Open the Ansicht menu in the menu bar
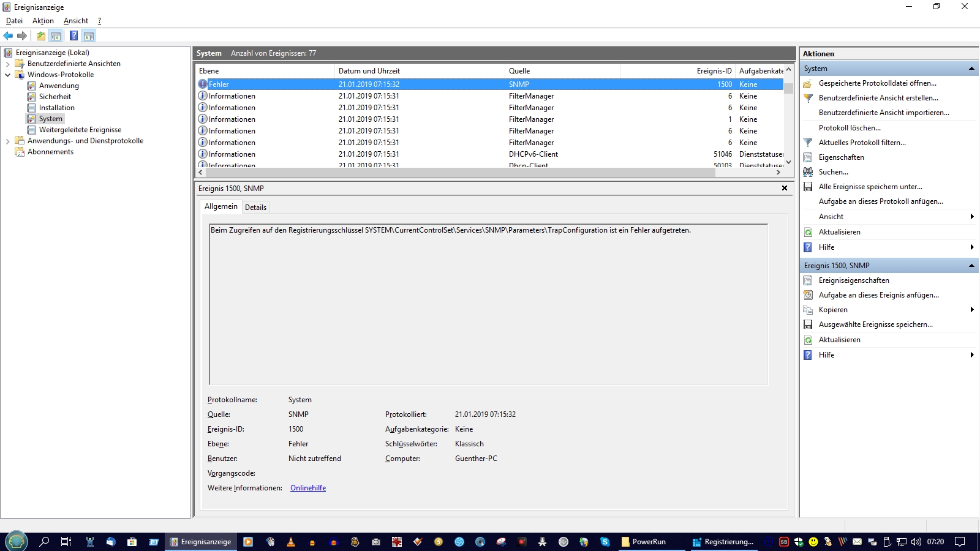Screen dimensions: 980x551 pyautogui.click(x=76, y=21)
